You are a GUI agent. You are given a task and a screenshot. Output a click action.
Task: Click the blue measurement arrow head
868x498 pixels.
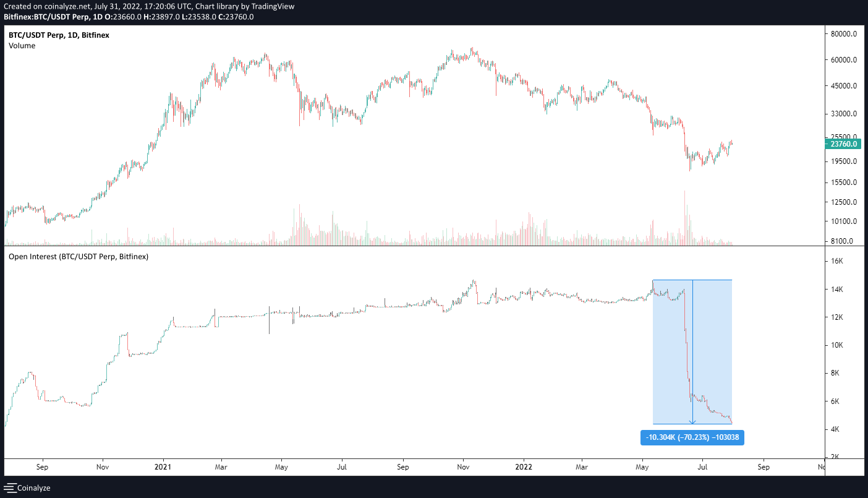tap(692, 421)
